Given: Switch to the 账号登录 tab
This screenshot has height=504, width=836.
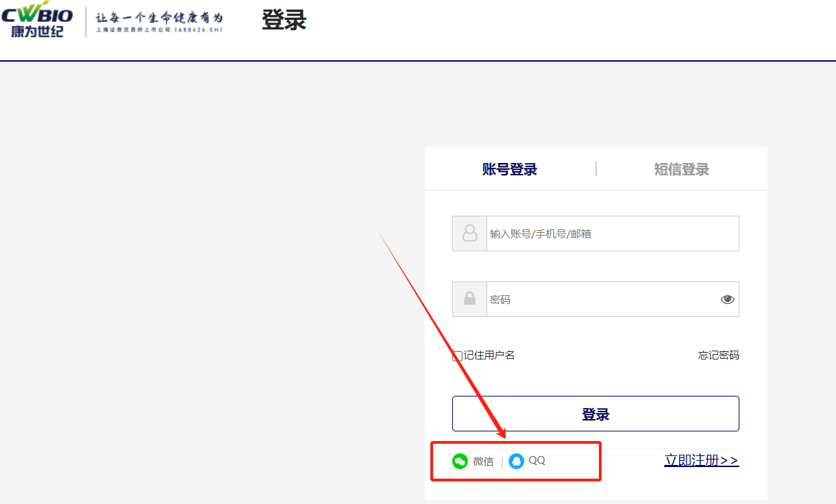Looking at the screenshot, I should click(x=510, y=169).
